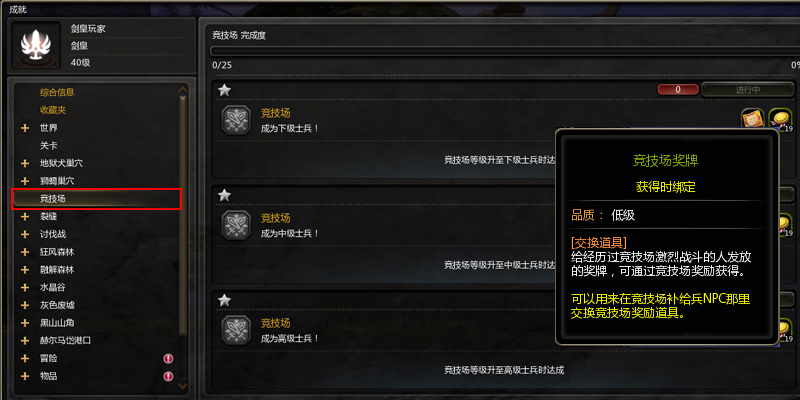Viewport: 800px width, 400px height.
Task: Click the 成为中级士兵 arena badge icon
Action: [236, 225]
